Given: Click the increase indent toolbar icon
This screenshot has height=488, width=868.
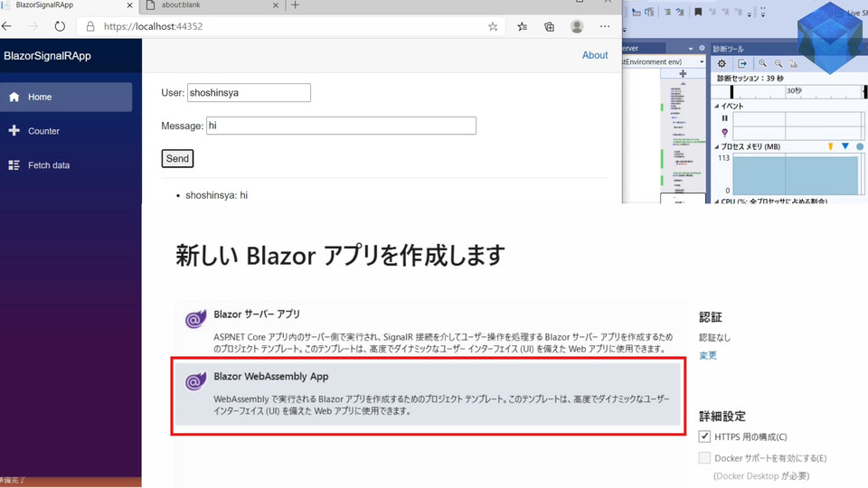Looking at the screenshot, I should 667,12.
